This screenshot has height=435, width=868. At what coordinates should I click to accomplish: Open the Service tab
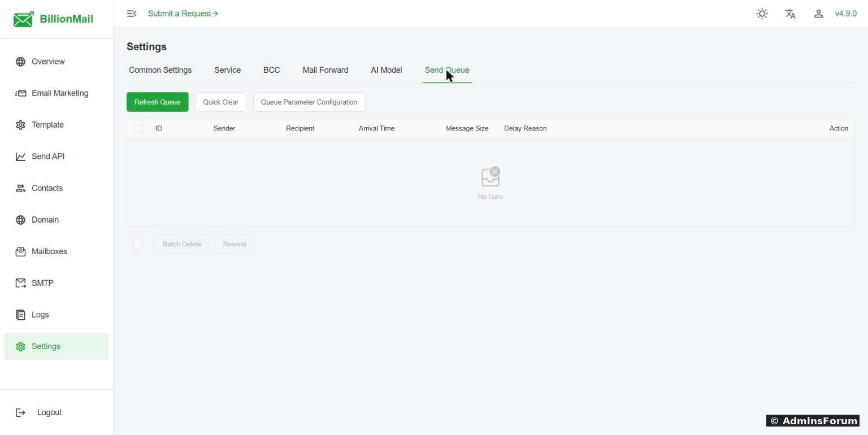228,70
